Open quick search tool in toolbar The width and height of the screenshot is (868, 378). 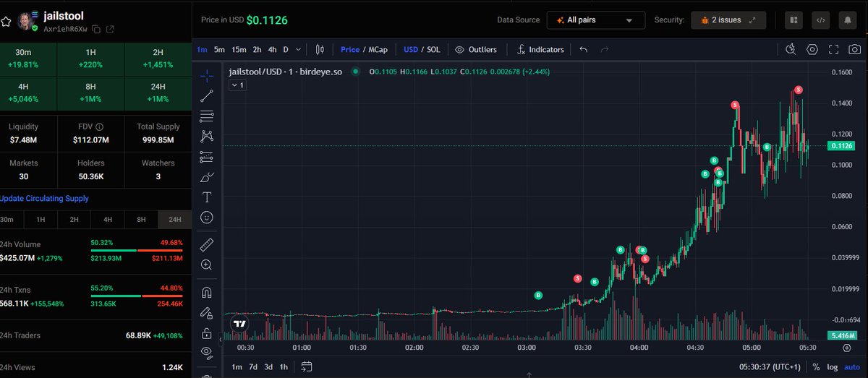[791, 50]
